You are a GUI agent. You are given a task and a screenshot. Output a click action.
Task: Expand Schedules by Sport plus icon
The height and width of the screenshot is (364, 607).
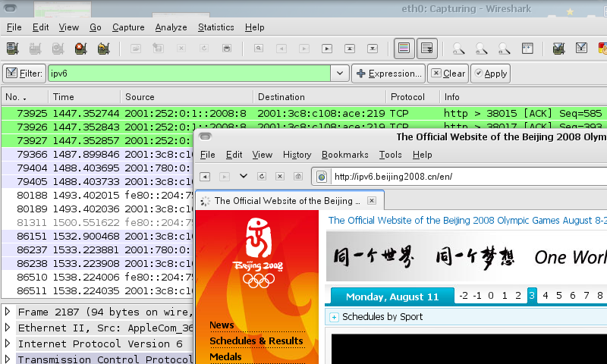point(334,317)
